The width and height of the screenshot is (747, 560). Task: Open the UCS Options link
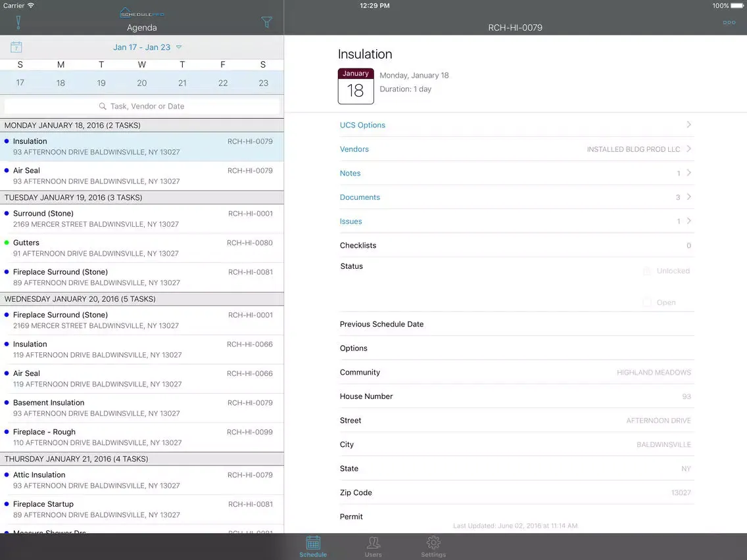362,125
